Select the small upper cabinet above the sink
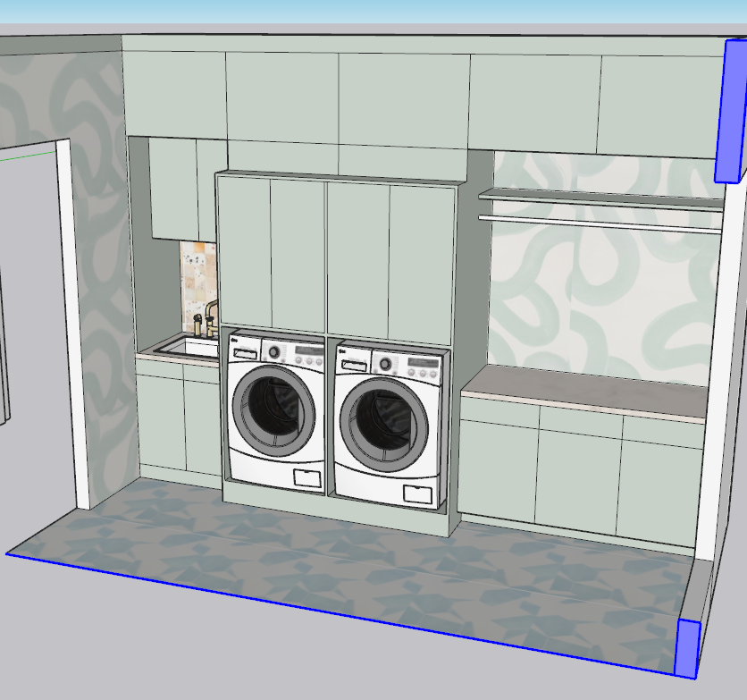Screen dimensions: 747x700 (173, 188)
